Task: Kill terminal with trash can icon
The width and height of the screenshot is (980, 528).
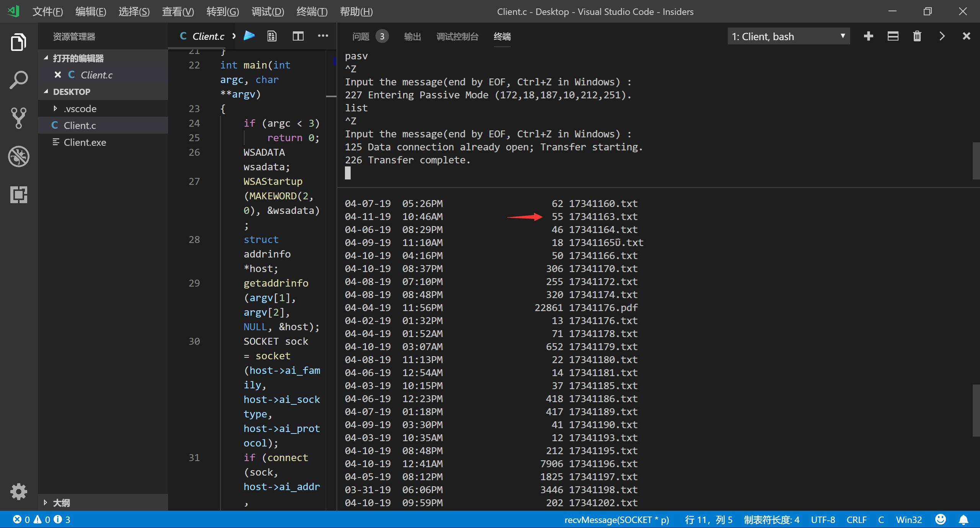Action: pyautogui.click(x=917, y=36)
